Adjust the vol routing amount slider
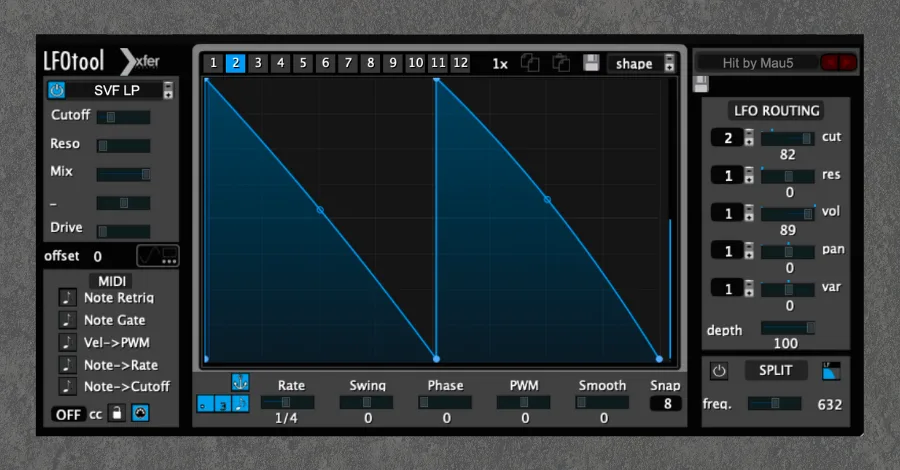 [788, 214]
